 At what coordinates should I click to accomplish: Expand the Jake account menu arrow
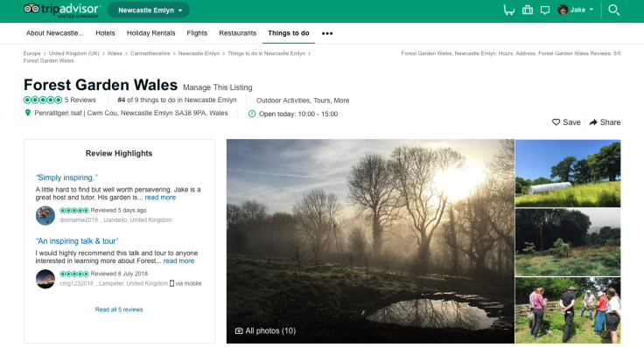(x=591, y=10)
